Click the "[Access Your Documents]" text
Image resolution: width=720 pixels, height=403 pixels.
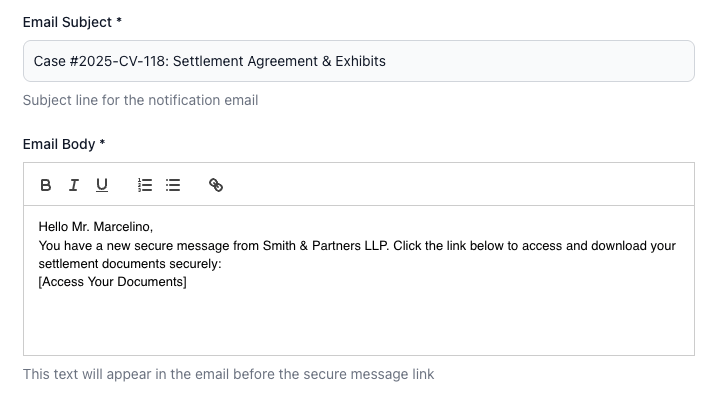112,282
